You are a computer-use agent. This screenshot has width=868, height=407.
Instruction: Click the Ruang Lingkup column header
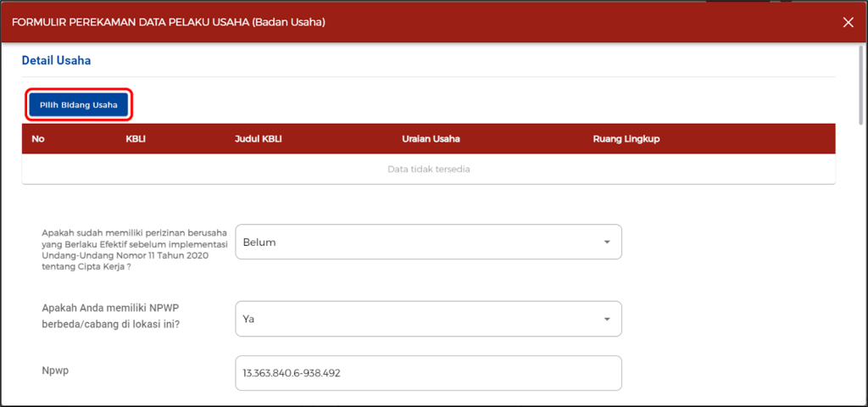click(626, 139)
